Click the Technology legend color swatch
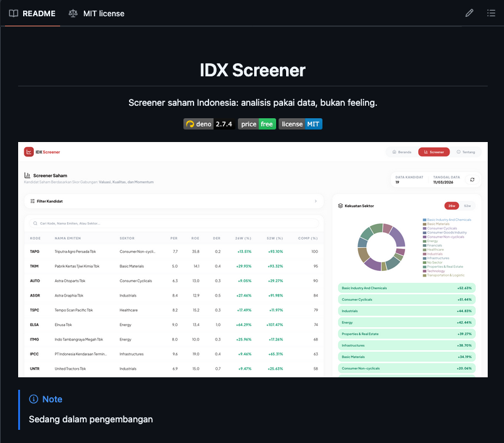Image resolution: width=504 pixels, height=443 pixels. coord(424,271)
